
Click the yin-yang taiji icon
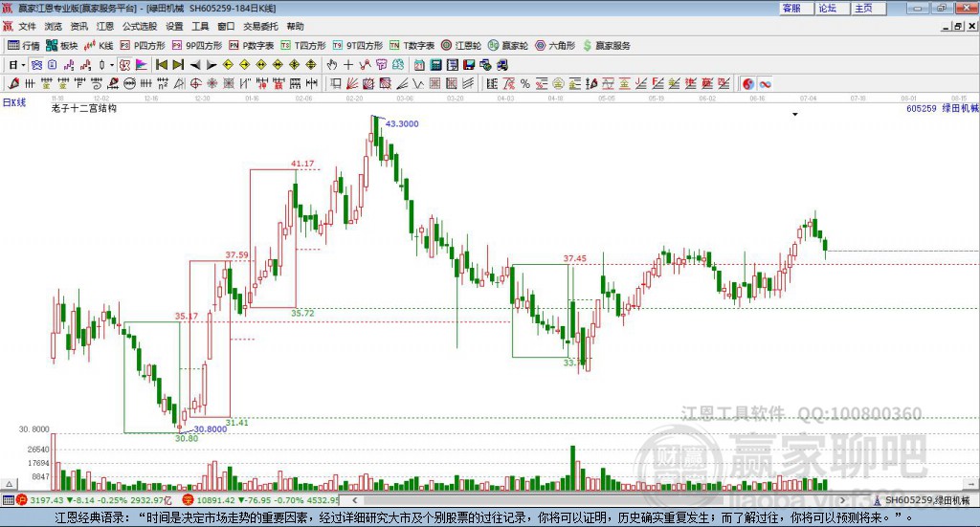point(748,83)
